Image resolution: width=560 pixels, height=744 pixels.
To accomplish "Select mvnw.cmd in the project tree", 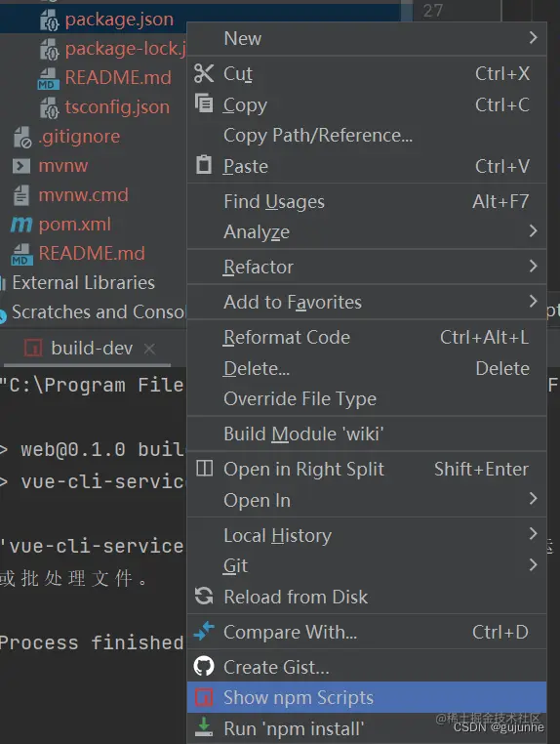I will 84,195.
